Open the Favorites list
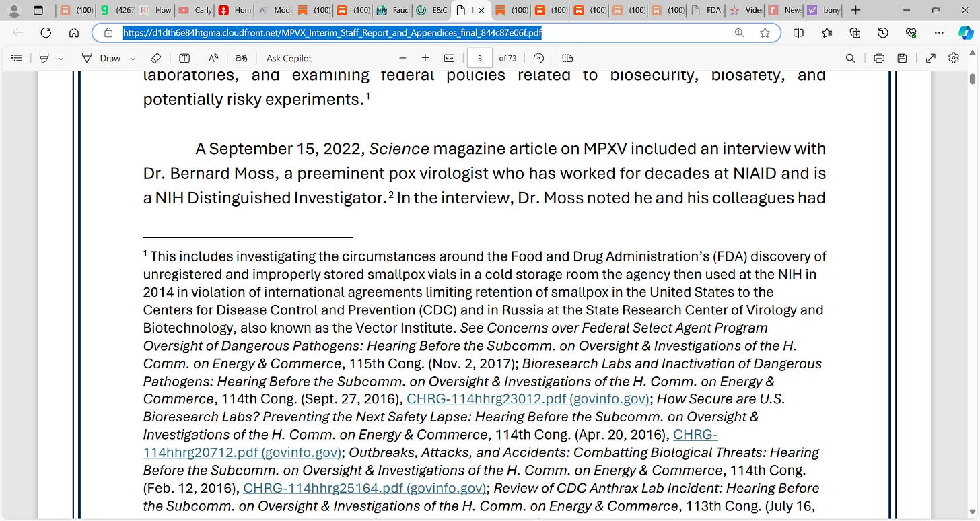The width and height of the screenshot is (980, 521). 827,32
